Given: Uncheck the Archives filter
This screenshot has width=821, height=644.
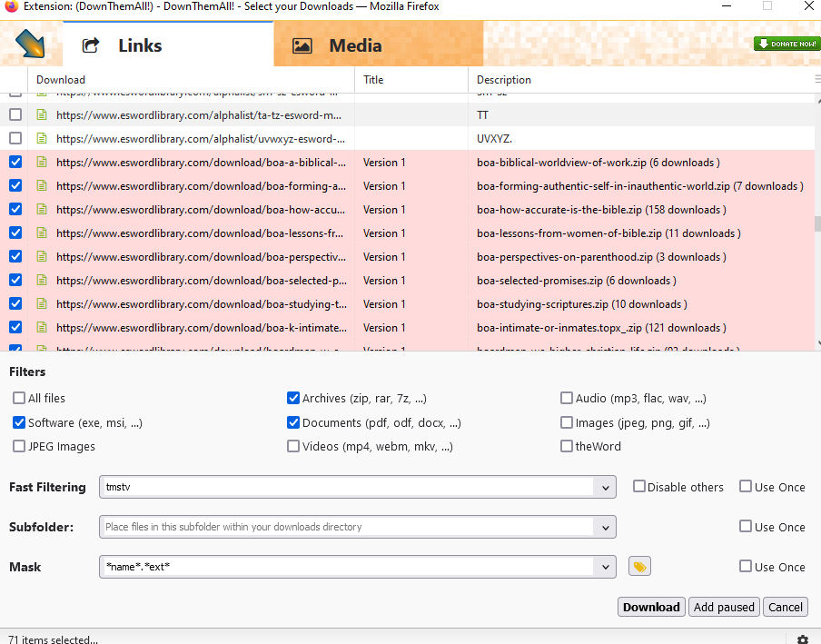Looking at the screenshot, I should (293, 398).
